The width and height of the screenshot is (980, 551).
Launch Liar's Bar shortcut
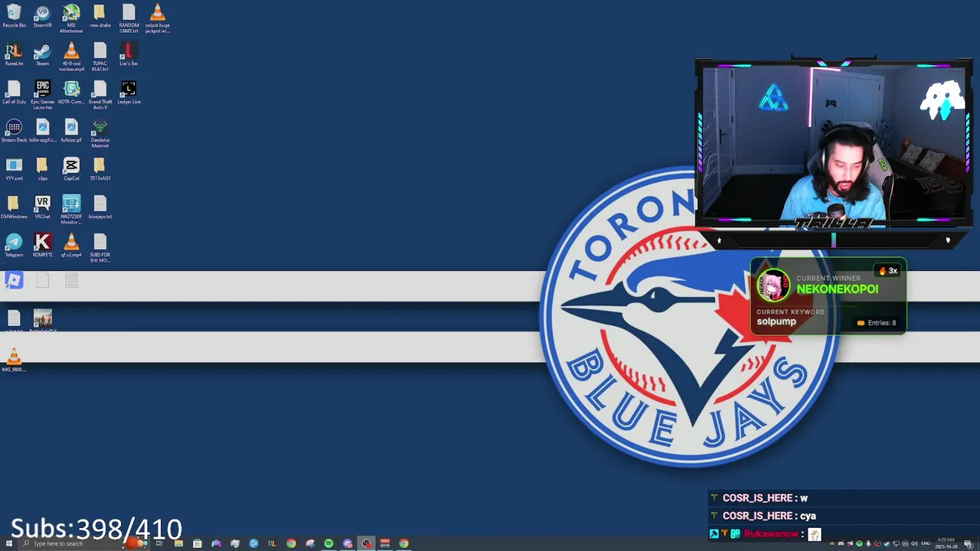tap(129, 54)
